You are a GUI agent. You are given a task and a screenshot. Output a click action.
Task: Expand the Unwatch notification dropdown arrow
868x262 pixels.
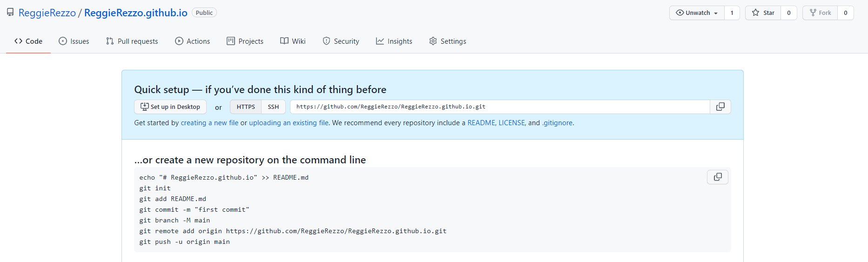coord(716,13)
